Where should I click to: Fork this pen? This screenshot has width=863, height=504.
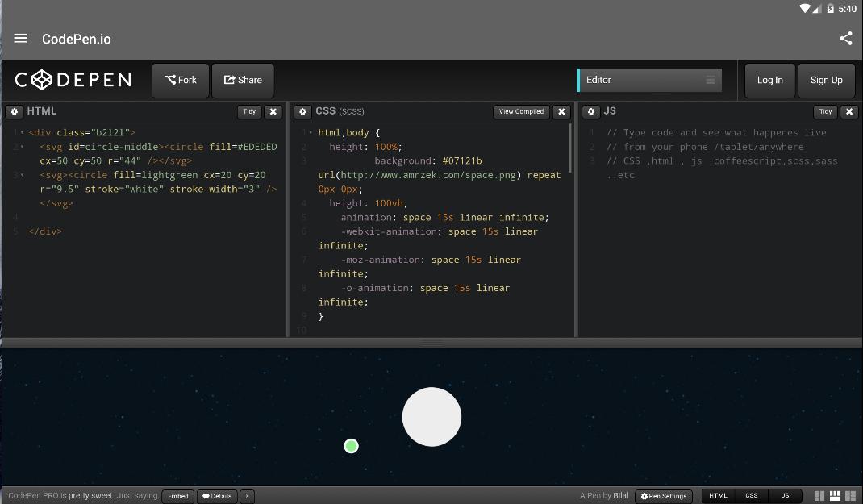[181, 81]
